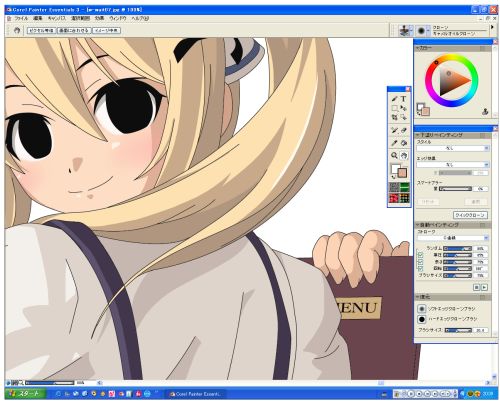Choose the hard edge cloner brush icon
The image size is (500, 401).
[422, 319]
